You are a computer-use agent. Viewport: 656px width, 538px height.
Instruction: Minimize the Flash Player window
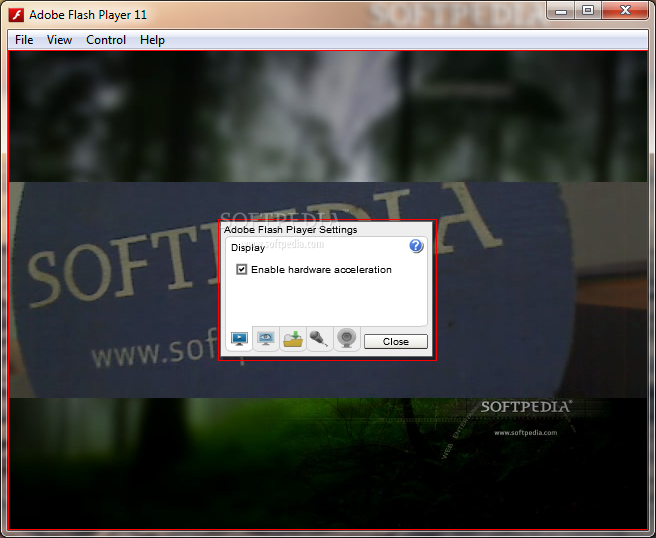(x=561, y=11)
